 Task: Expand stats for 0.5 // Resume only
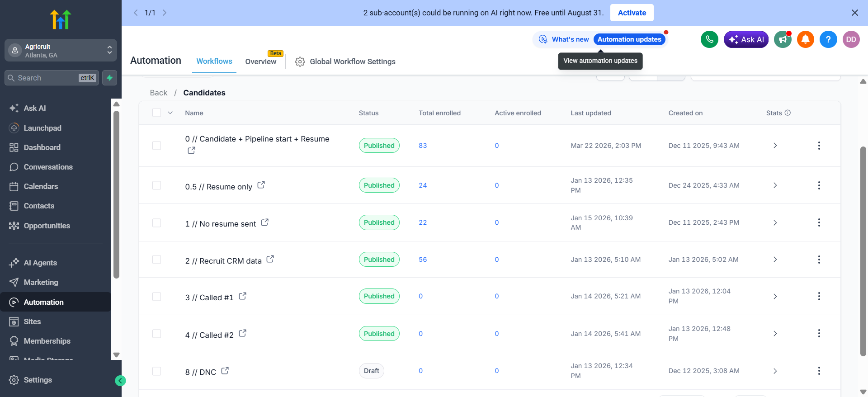[775, 185]
